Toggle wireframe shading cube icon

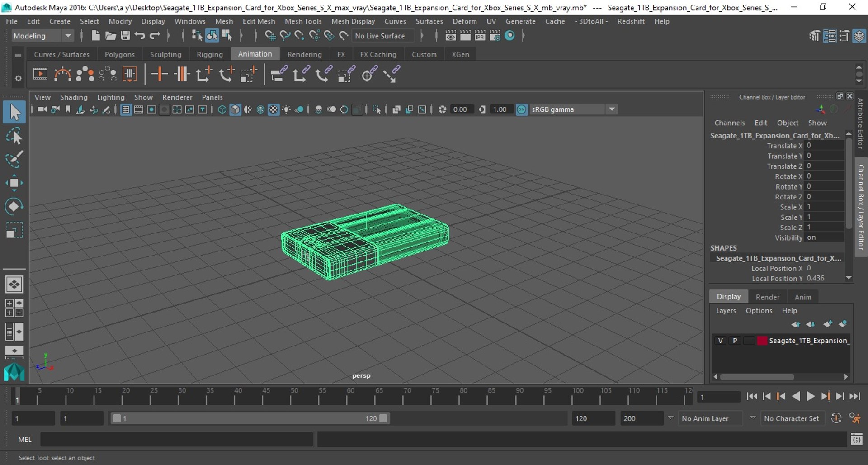222,109
